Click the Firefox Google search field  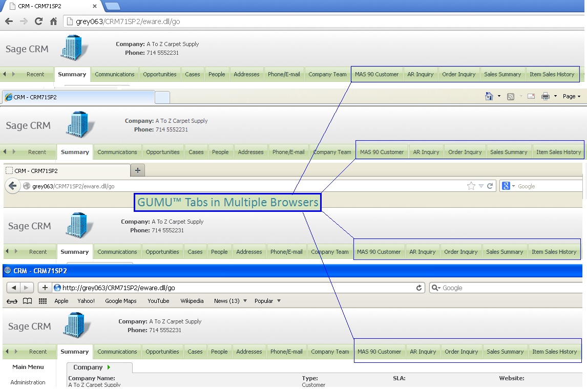click(549, 186)
